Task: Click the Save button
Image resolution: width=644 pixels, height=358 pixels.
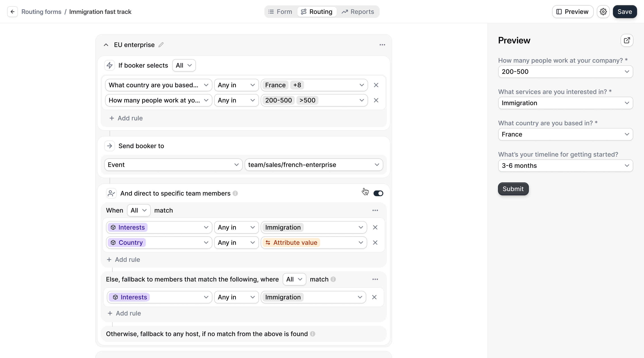Action: tap(625, 11)
